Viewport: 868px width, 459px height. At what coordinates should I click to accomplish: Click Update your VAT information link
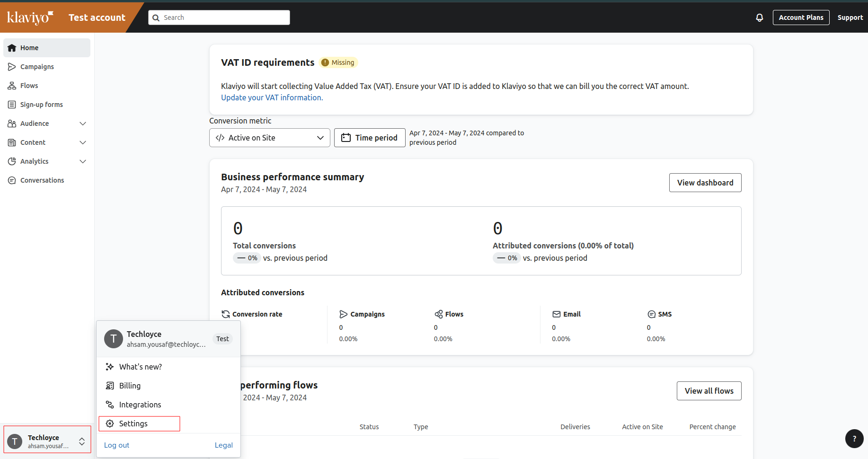pyautogui.click(x=272, y=97)
